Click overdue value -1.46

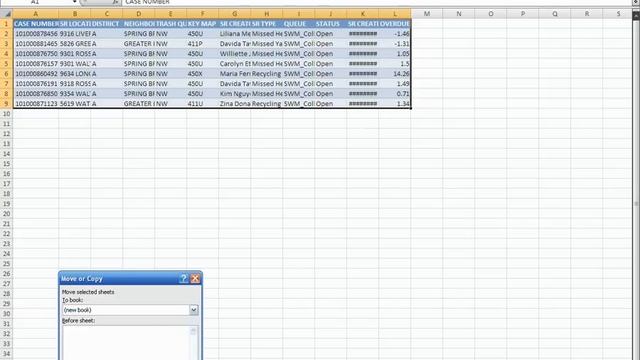395,33
